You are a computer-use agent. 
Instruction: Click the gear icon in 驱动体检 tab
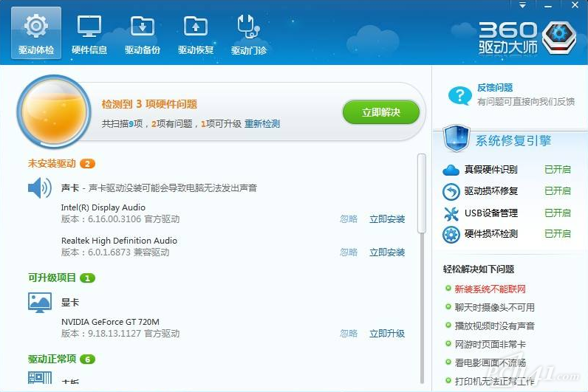[36, 26]
